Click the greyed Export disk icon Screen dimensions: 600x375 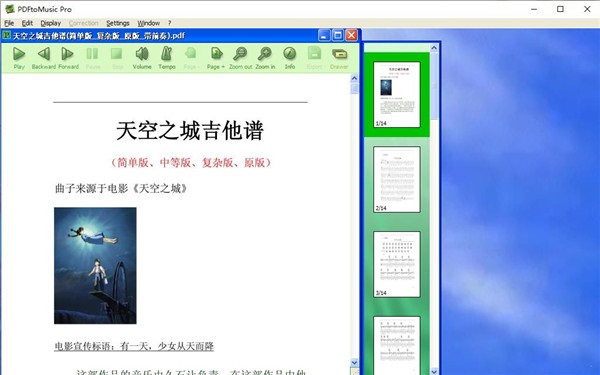314,58
